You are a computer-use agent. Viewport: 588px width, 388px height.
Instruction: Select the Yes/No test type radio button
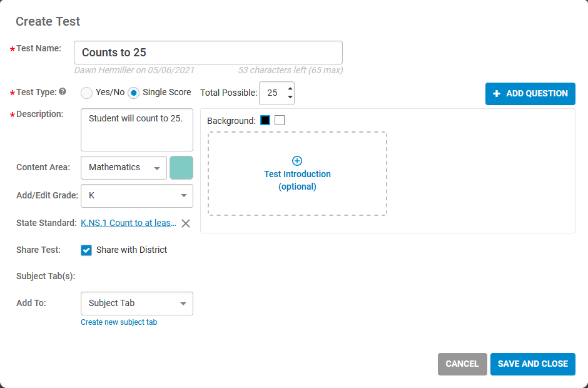click(86, 93)
